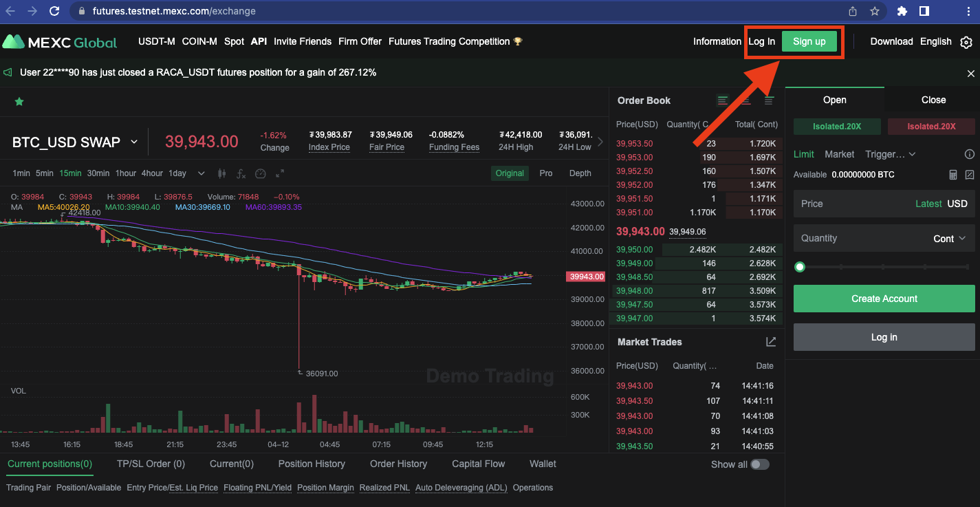Screen dimensions: 980x507
Task: Go back in browser history
Action: [x=10, y=11]
